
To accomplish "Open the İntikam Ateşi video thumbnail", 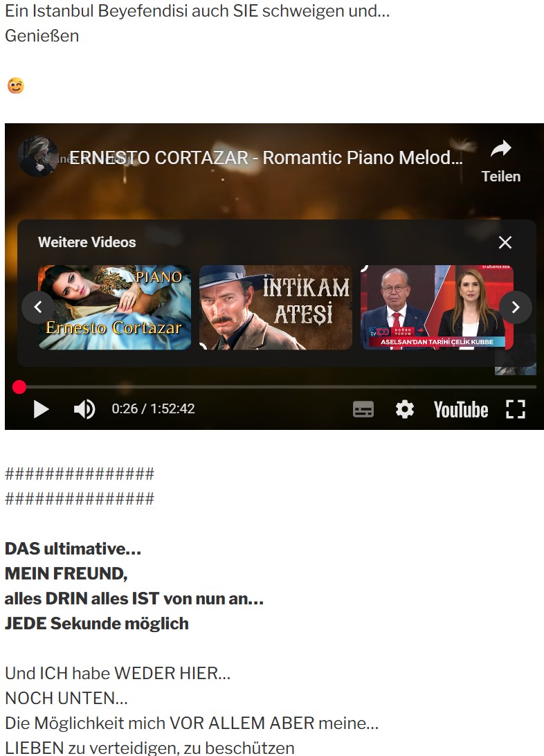I will [275, 307].
